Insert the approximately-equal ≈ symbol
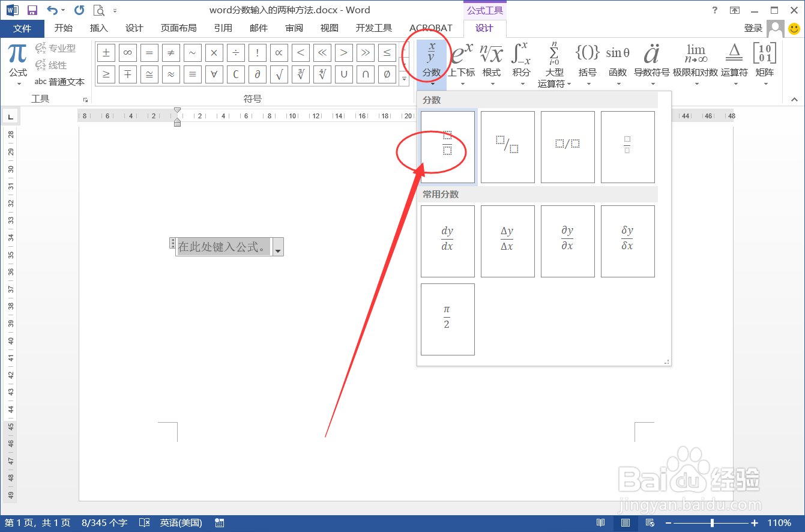This screenshot has width=805, height=532. pos(171,74)
